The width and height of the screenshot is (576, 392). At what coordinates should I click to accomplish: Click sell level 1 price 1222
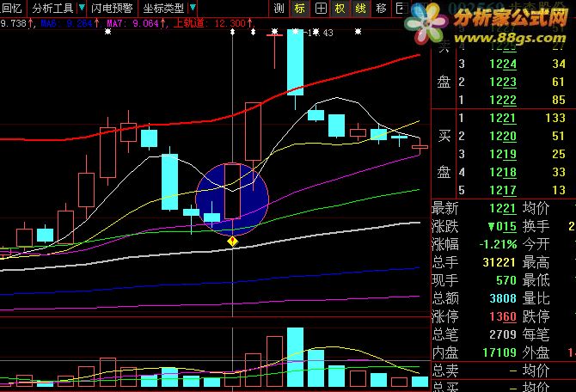[x=503, y=100]
